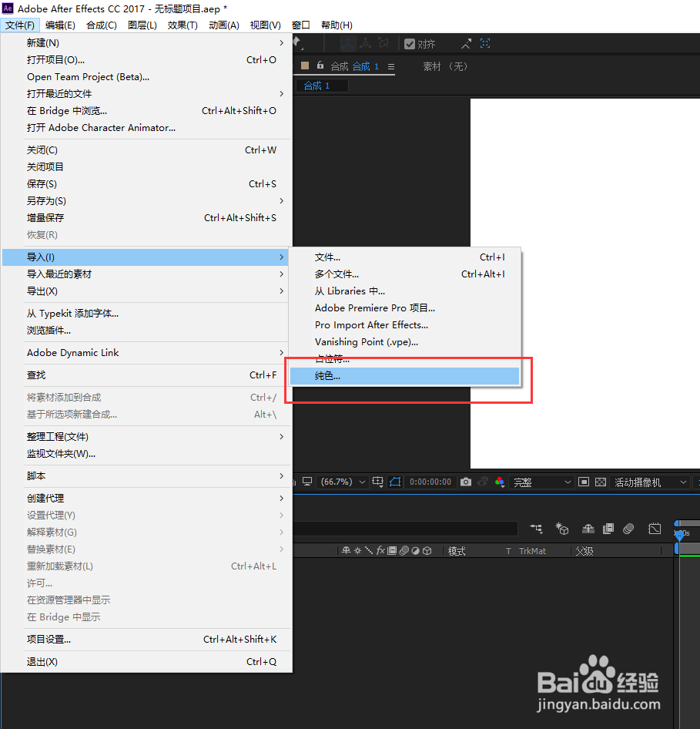
Task: Open the graph editor icon in timeline
Action: [x=655, y=529]
